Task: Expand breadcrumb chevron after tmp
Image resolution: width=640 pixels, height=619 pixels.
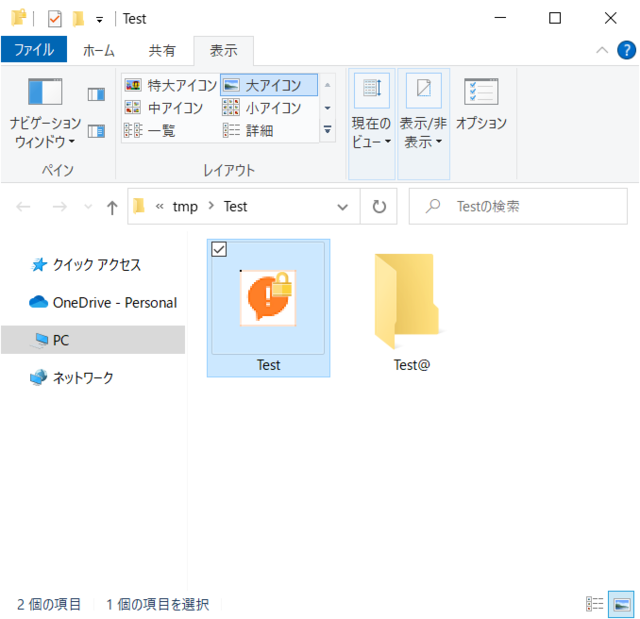Action: point(211,206)
